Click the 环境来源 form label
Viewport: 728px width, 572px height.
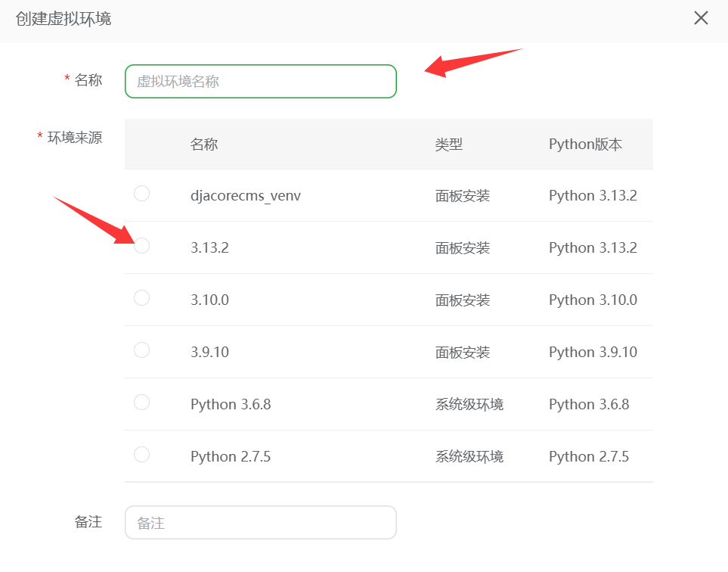(75, 138)
